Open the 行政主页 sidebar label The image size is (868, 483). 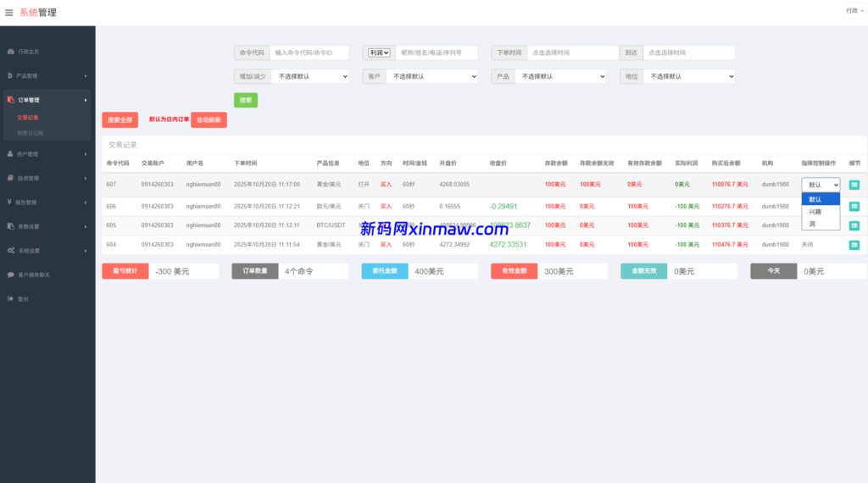coord(29,52)
